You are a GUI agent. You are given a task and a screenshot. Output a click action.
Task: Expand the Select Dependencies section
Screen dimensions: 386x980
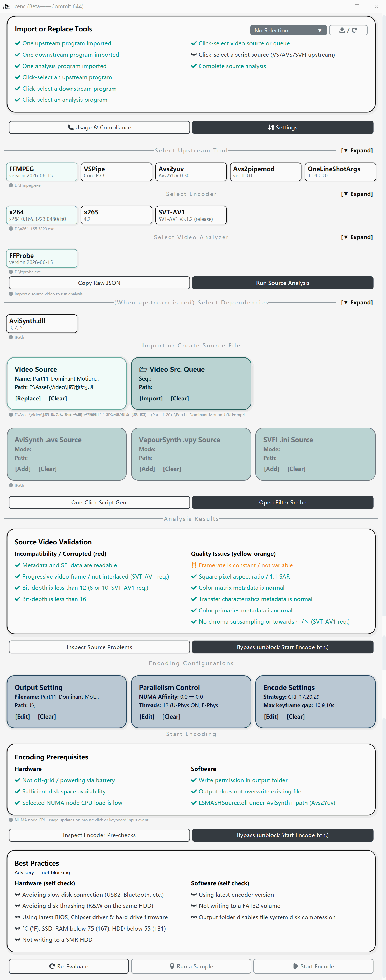357,302
